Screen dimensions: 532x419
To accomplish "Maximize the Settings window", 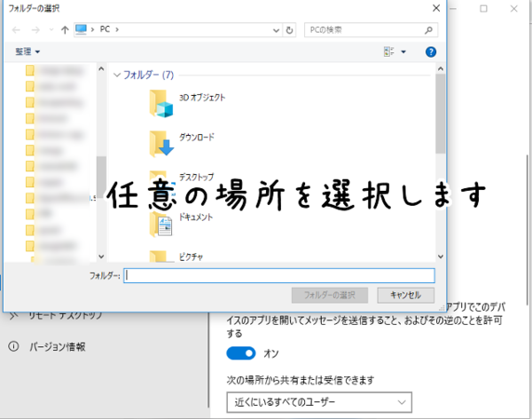I will [x=483, y=9].
